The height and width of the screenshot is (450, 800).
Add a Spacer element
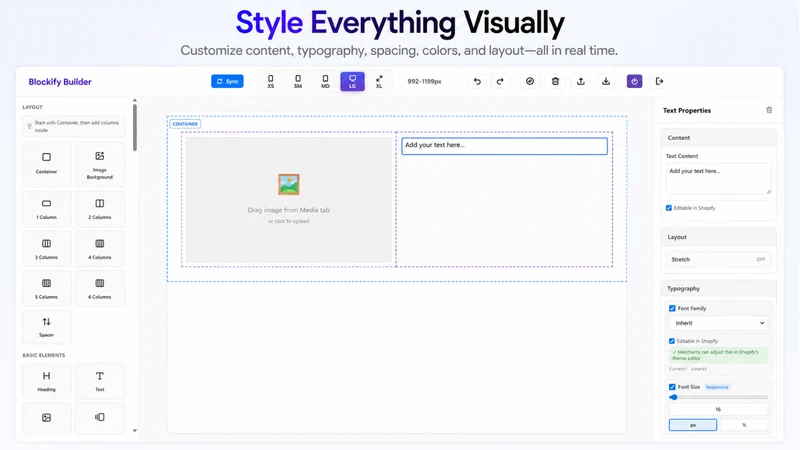tap(46, 327)
